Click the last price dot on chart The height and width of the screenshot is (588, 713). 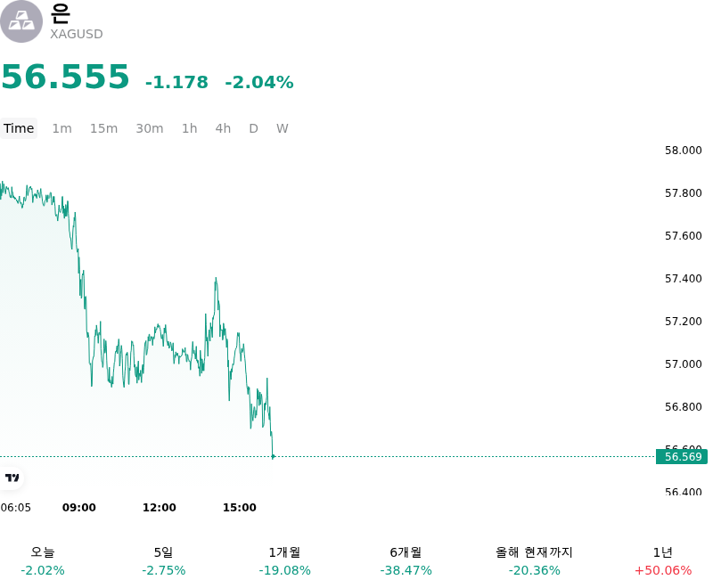(273, 456)
